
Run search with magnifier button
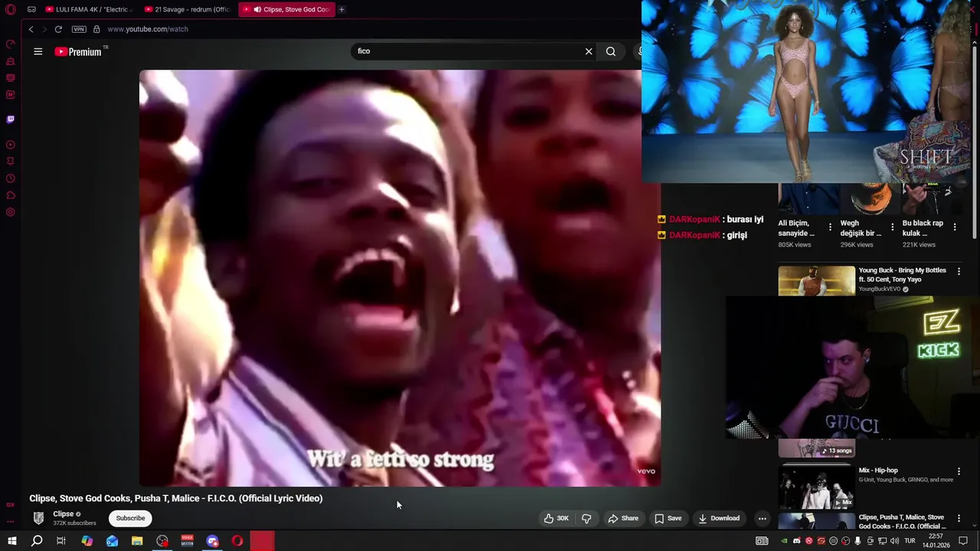(611, 51)
